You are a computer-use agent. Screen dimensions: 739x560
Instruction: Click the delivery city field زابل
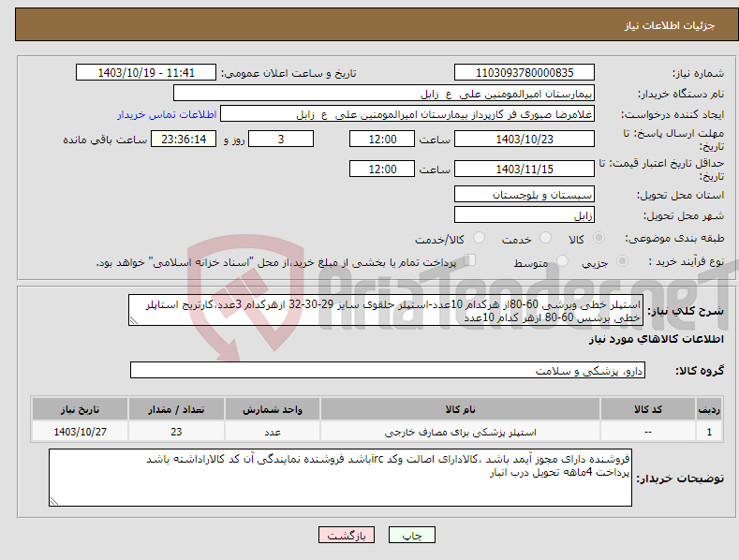click(525, 215)
